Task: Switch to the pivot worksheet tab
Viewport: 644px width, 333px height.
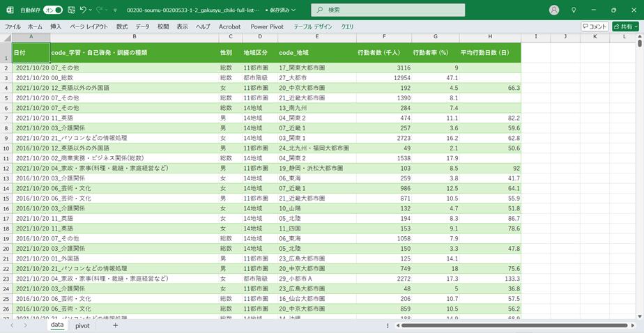Action: click(x=82, y=325)
